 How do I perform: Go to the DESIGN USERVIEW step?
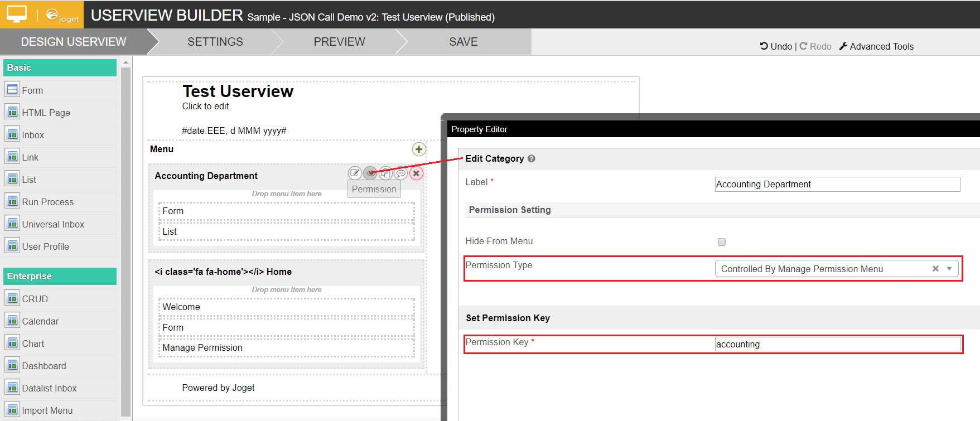tap(74, 42)
